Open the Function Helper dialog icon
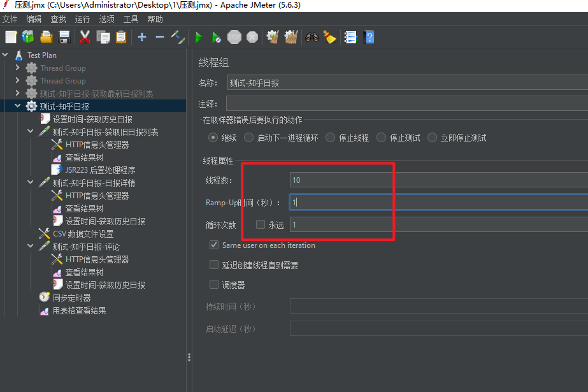The height and width of the screenshot is (392, 588). click(350, 37)
